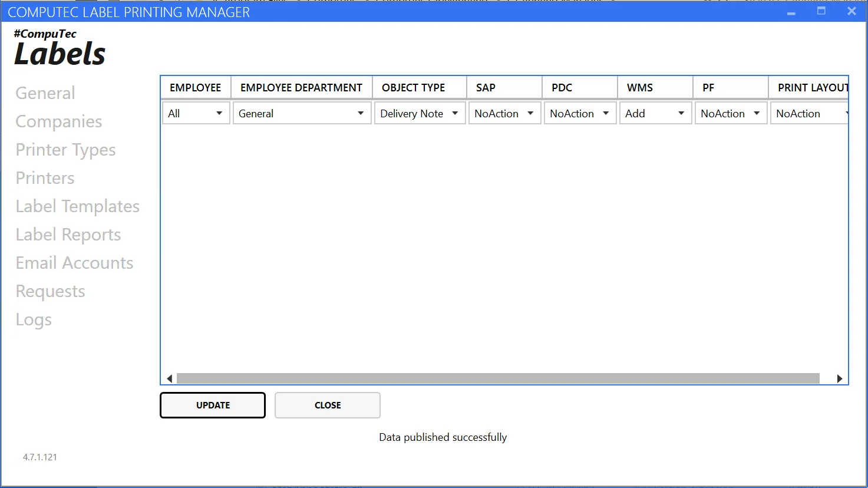Select Email Accounts in the sidebar
The height and width of the screenshot is (488, 868).
coord(74,263)
